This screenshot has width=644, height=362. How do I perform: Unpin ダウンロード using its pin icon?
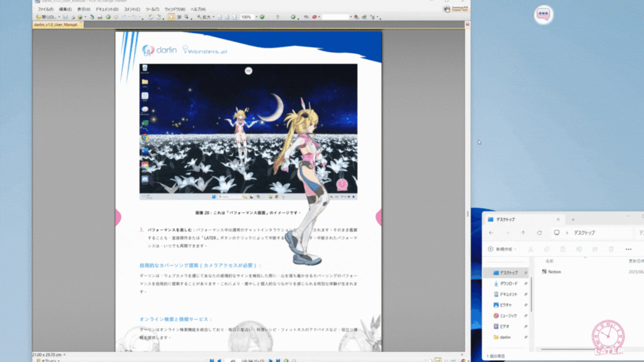tap(525, 283)
